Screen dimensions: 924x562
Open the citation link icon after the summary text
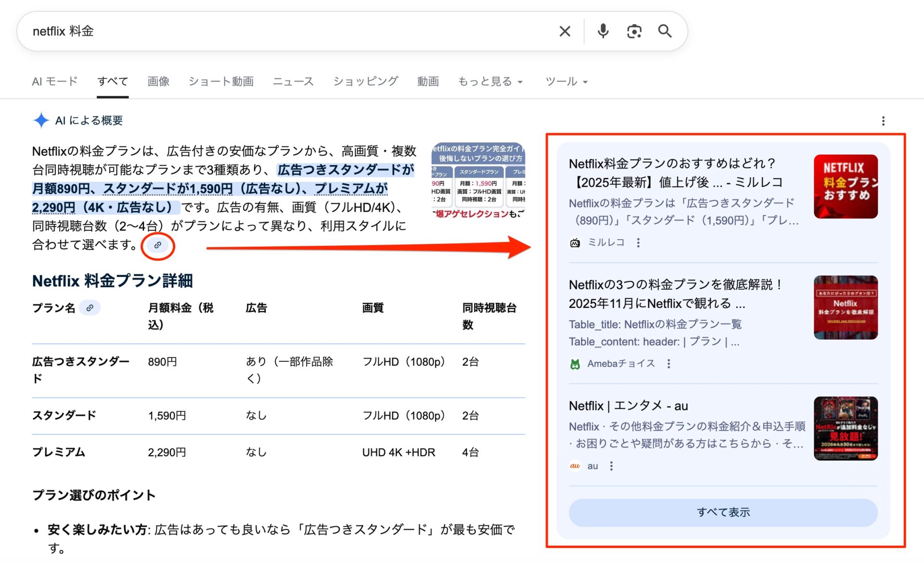point(157,245)
